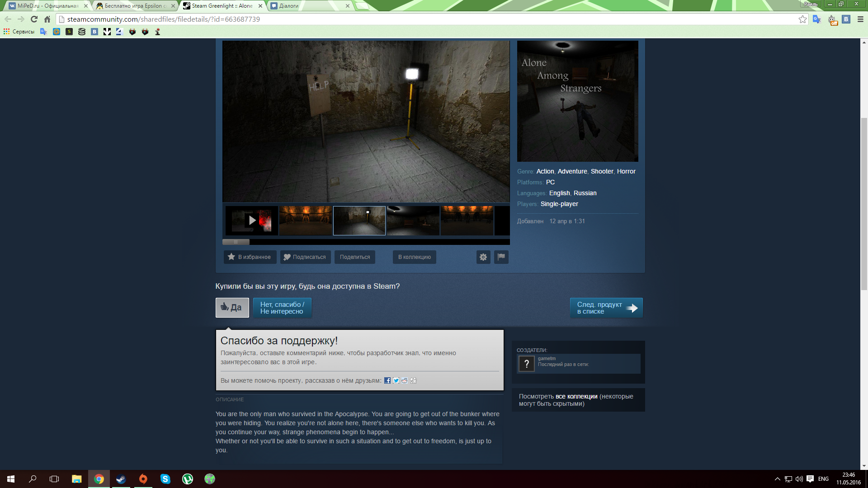Screen dimensions: 868x488
Task: Go to 'След. продукт в списке'
Action: tap(606, 308)
